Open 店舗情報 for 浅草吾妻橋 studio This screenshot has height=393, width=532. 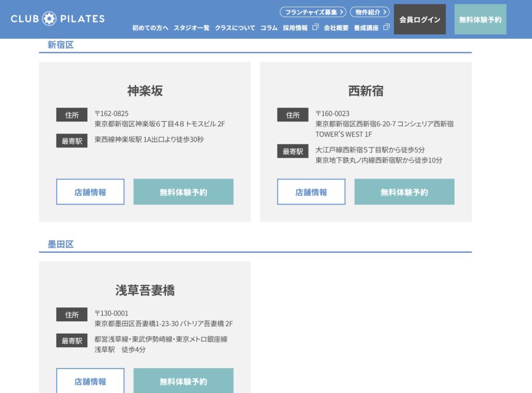(90, 381)
